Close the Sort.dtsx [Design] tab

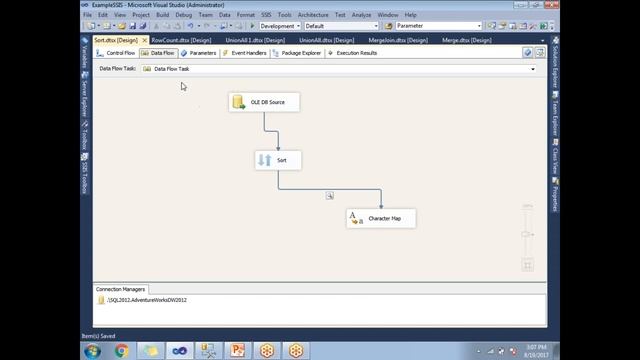click(144, 40)
